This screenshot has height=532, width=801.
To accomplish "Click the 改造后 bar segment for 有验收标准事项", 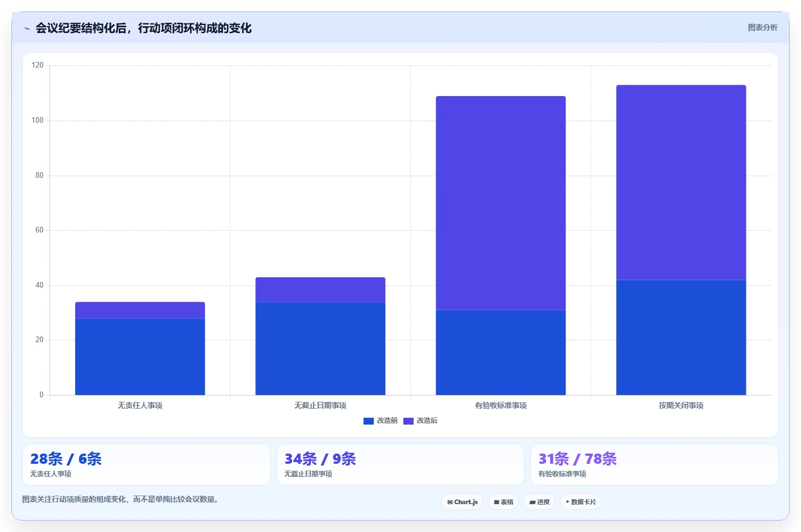I will 501,203.
